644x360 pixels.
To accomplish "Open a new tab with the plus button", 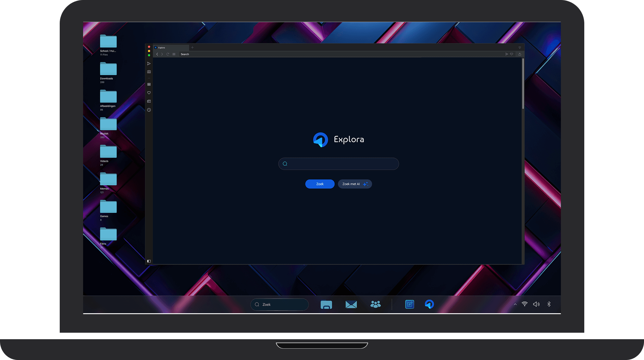I will (192, 47).
